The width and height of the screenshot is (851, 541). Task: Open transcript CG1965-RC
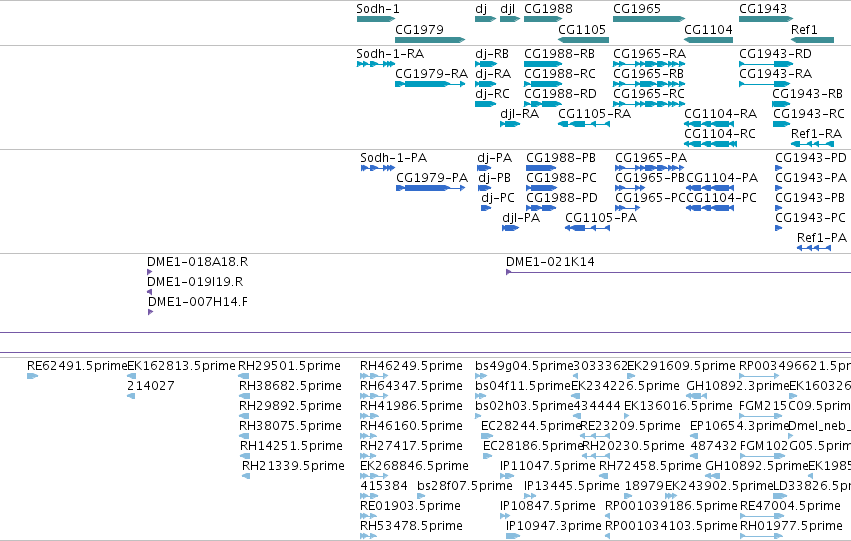649,104
